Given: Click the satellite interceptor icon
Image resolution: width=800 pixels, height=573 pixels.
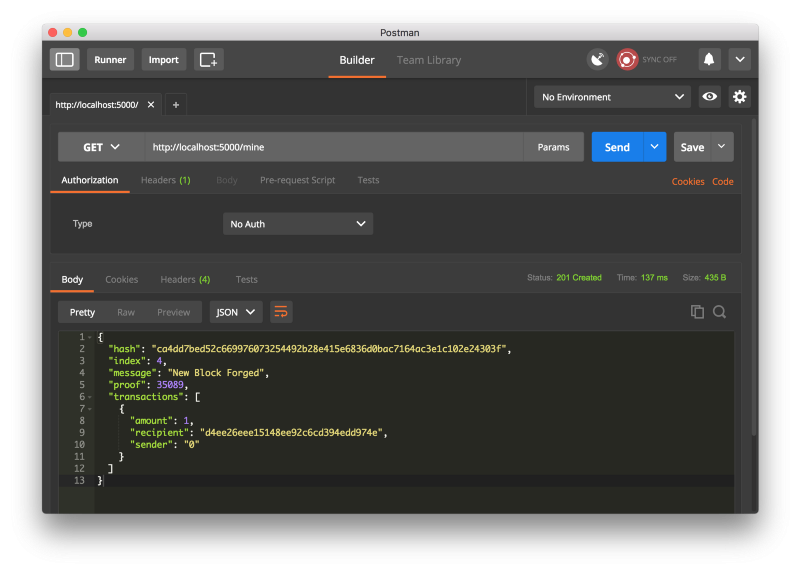Looking at the screenshot, I should pos(597,60).
